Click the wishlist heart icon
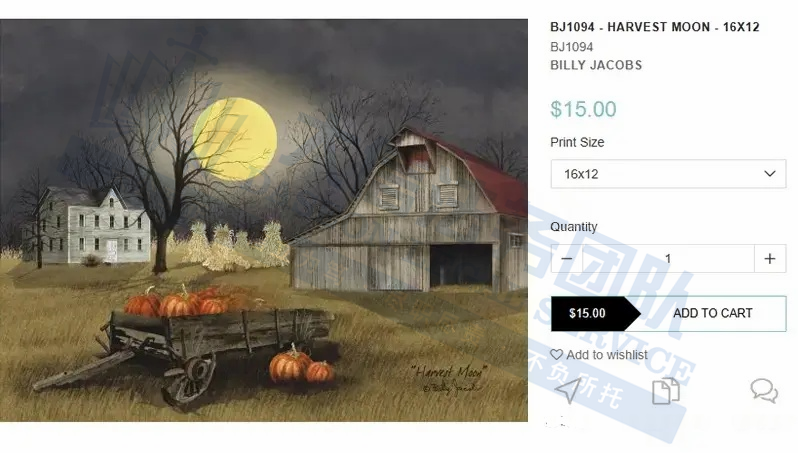 click(x=557, y=355)
